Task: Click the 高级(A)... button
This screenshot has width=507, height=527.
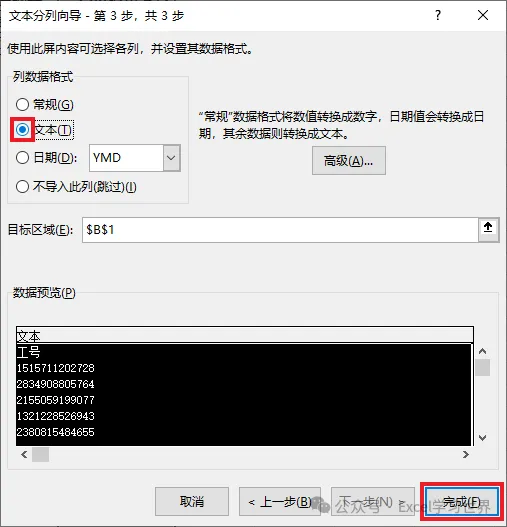Action: (349, 161)
